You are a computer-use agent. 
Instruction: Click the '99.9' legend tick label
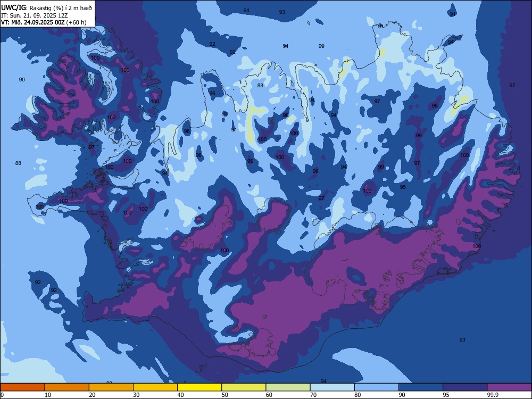point(493,395)
